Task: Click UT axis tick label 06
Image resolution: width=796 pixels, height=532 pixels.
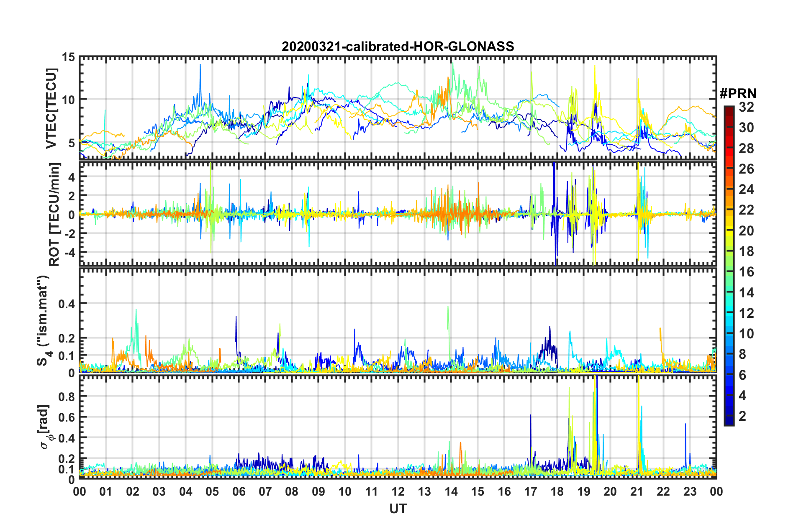Action: point(239,491)
